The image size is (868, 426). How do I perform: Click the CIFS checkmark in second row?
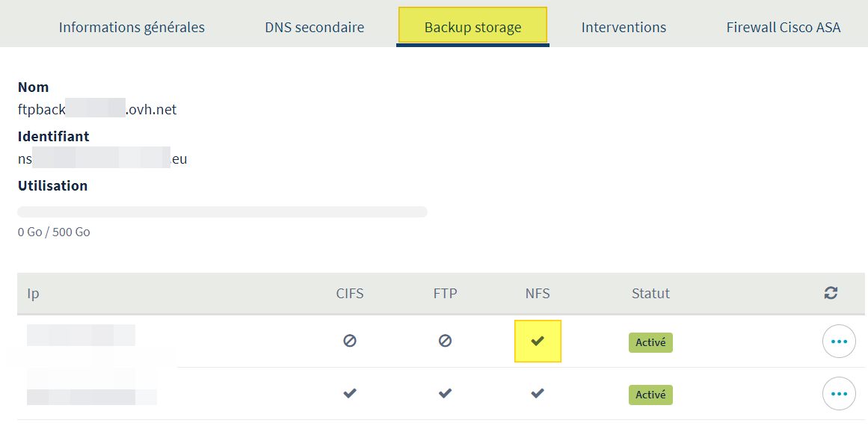349,393
